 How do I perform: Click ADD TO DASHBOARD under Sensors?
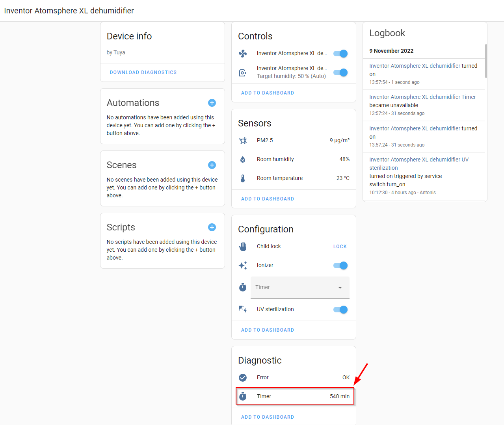tap(268, 199)
